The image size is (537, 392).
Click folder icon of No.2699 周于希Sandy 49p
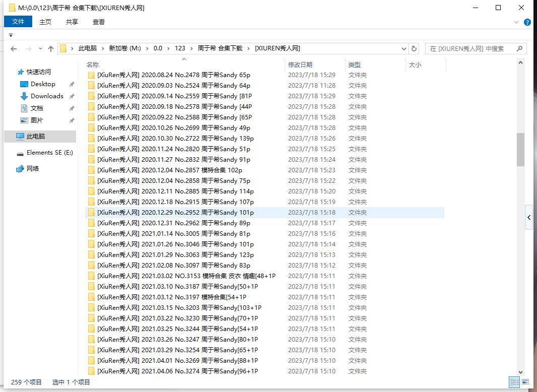[91, 128]
